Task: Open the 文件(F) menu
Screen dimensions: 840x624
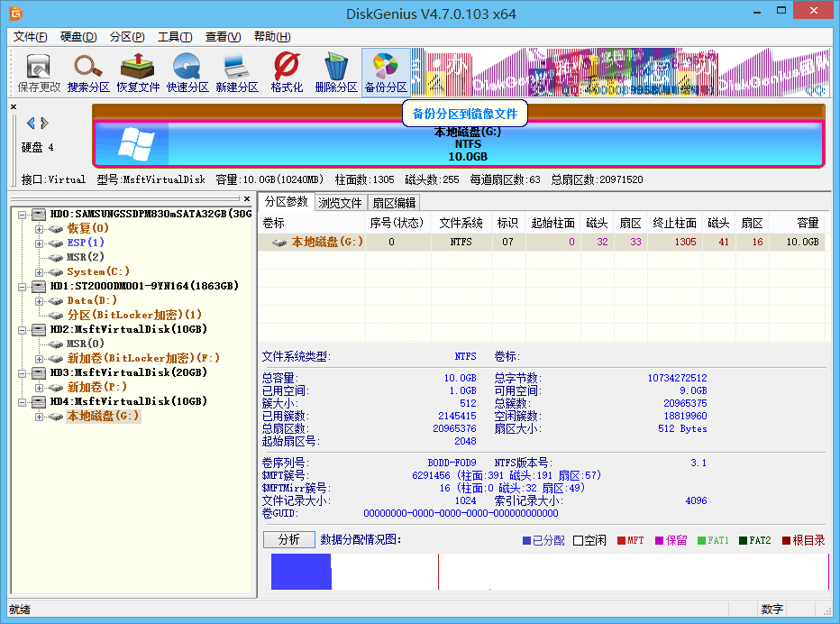Action: (30, 36)
